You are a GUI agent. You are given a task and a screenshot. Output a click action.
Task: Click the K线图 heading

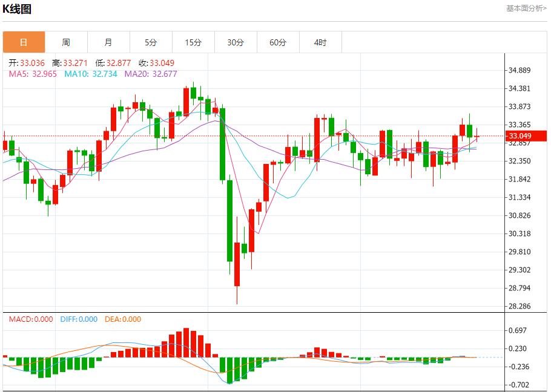click(18, 9)
